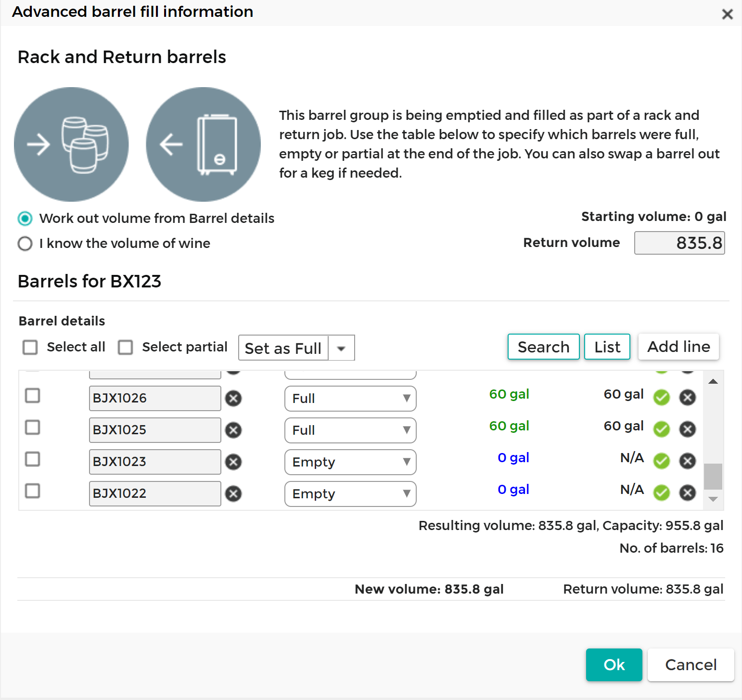Click 'New volume: 835.8 gal' text
Screen dimensions: 742x700
pos(429,589)
